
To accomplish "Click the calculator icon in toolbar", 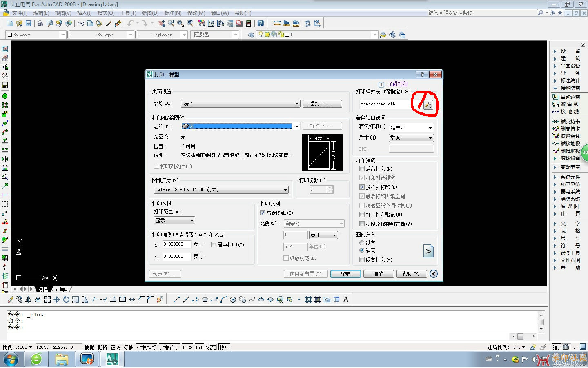I will (x=249, y=24).
